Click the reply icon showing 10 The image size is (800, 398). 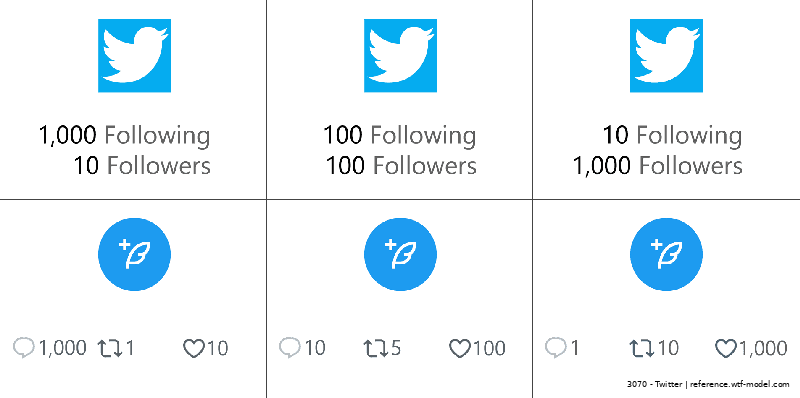[x=289, y=348]
